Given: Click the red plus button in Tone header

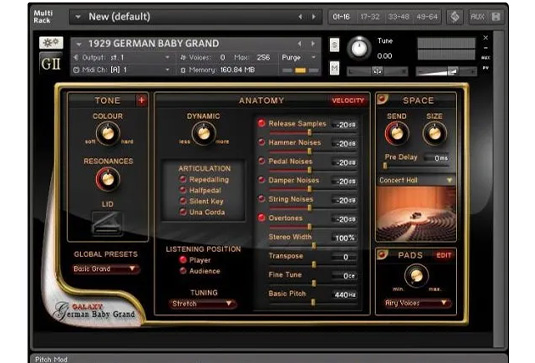Looking at the screenshot, I should pos(142,100).
